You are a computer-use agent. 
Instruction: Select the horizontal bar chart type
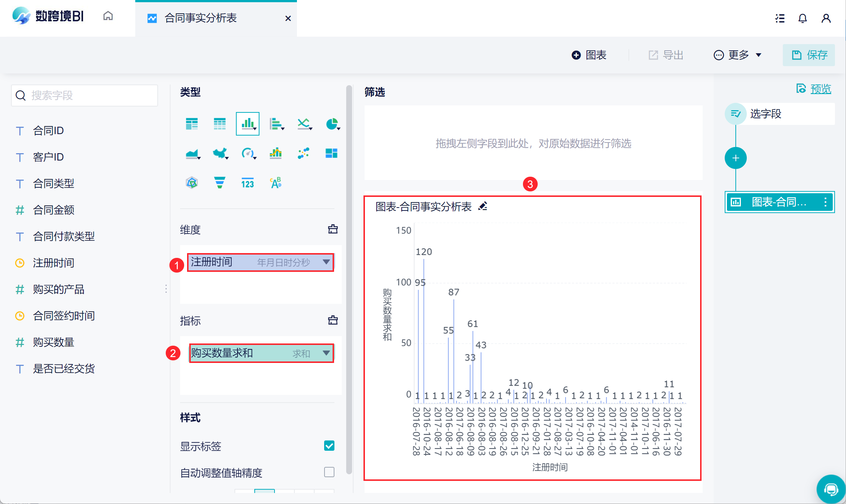pos(276,124)
